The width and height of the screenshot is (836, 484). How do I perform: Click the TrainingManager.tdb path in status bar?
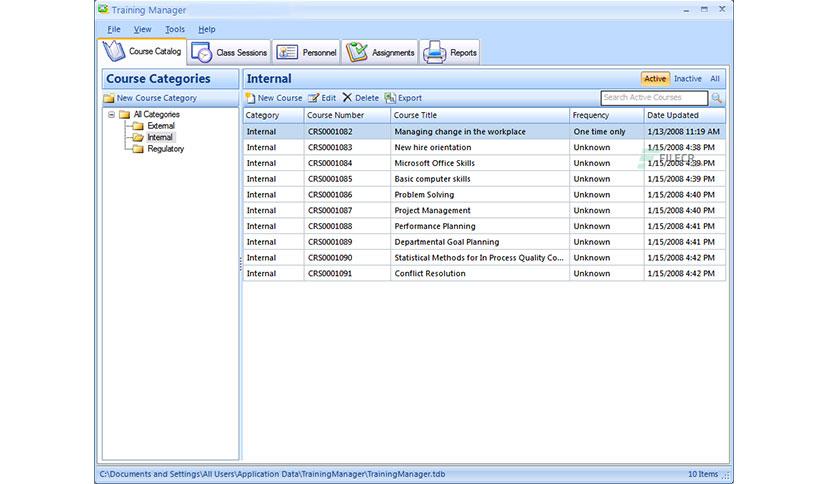tap(272, 474)
